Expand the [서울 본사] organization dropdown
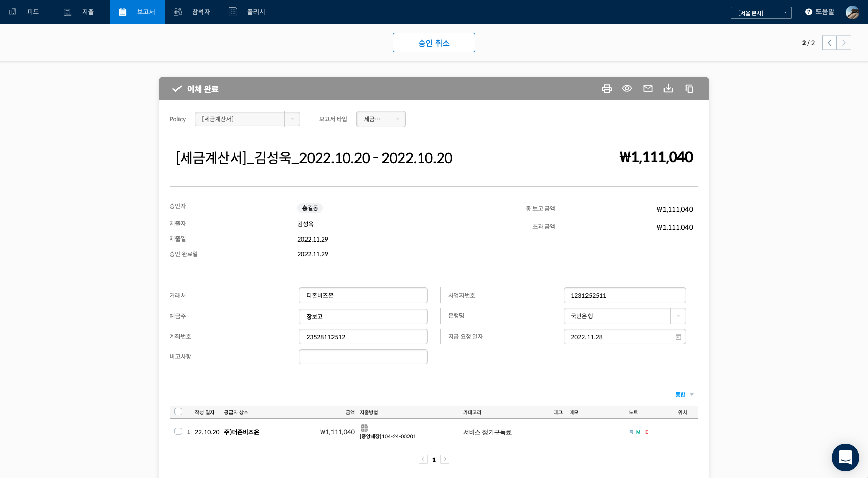868x478 pixels. click(x=760, y=13)
